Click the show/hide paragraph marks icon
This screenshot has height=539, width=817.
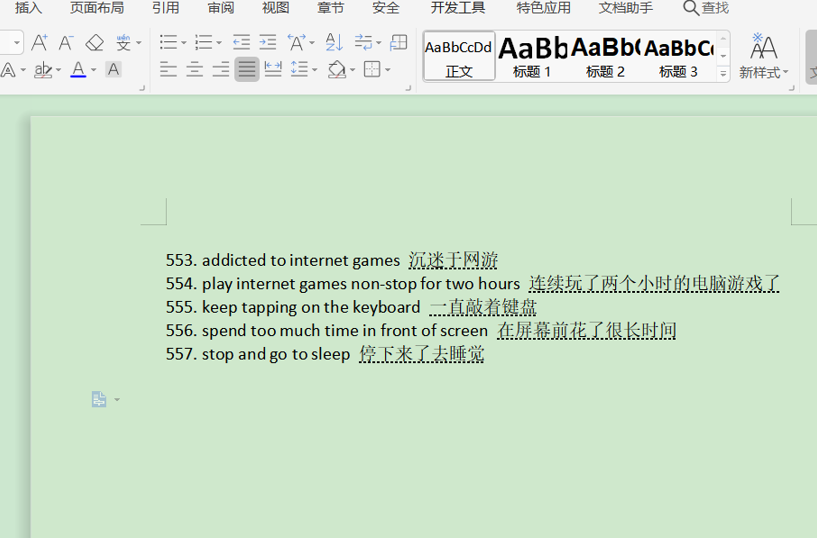[x=363, y=42]
